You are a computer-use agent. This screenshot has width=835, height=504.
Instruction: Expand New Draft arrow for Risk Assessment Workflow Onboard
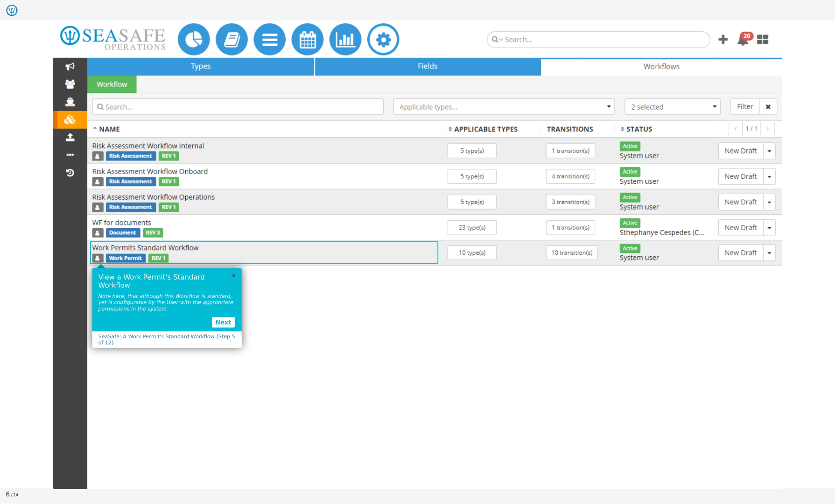769,177
